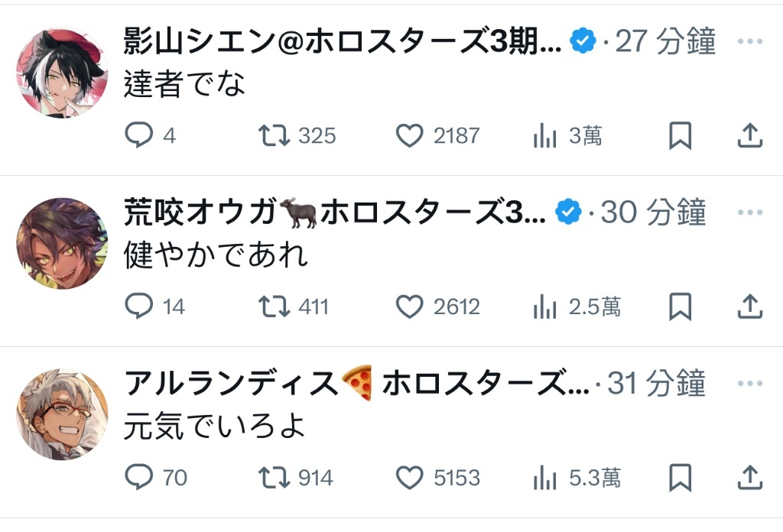Retweet 影山シエン's 達者でな post
Viewport: 783px width, 532px height.
pyautogui.click(x=273, y=136)
